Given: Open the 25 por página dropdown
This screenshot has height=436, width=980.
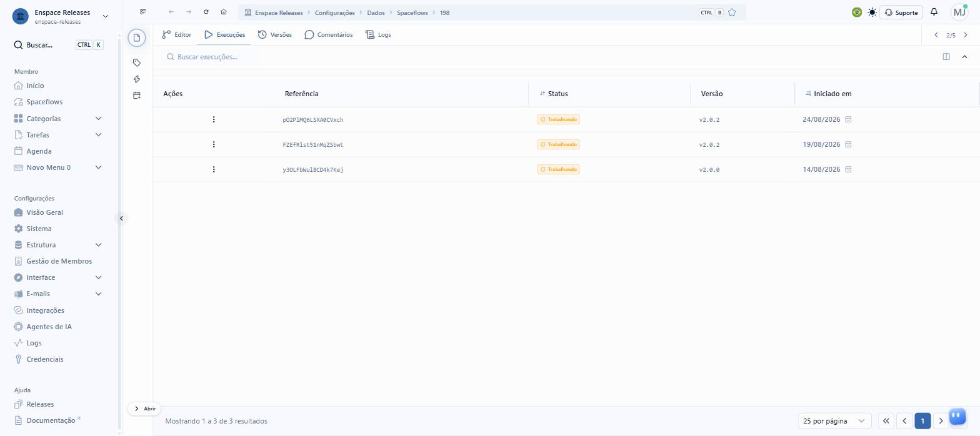Looking at the screenshot, I should (x=834, y=421).
